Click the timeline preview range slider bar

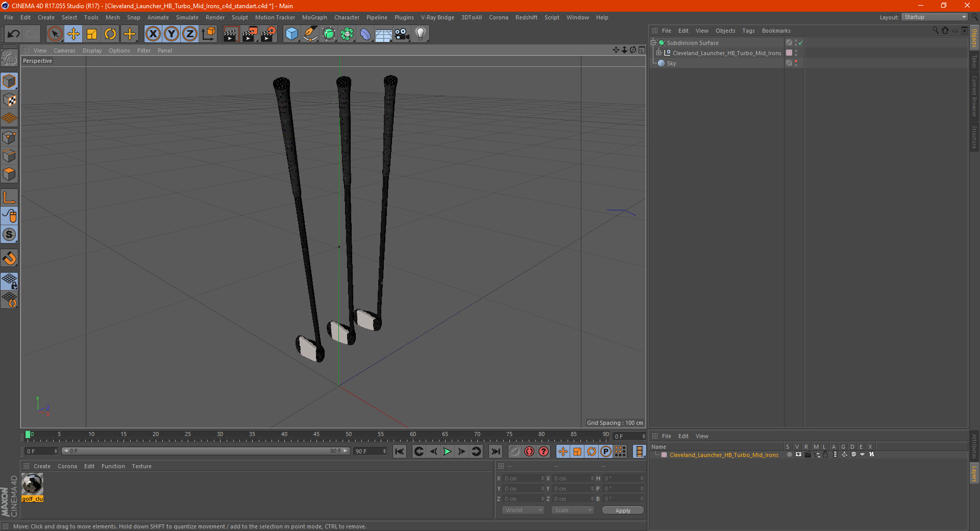tap(205, 451)
